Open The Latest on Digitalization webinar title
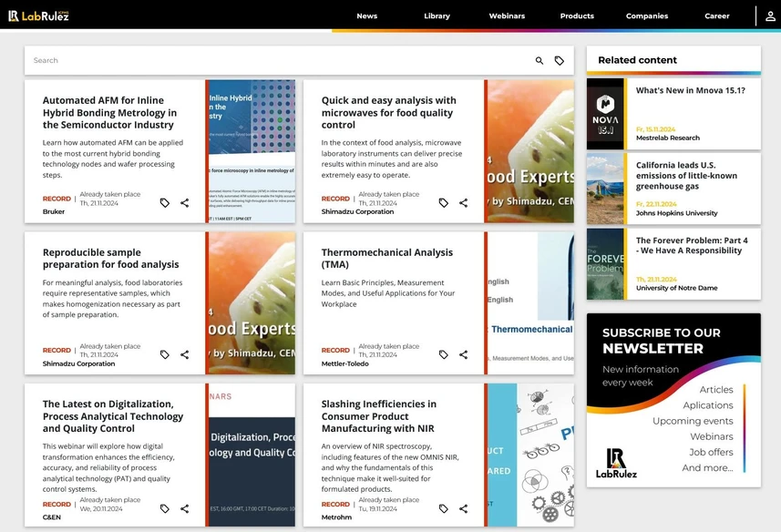The width and height of the screenshot is (781, 532). [113, 416]
